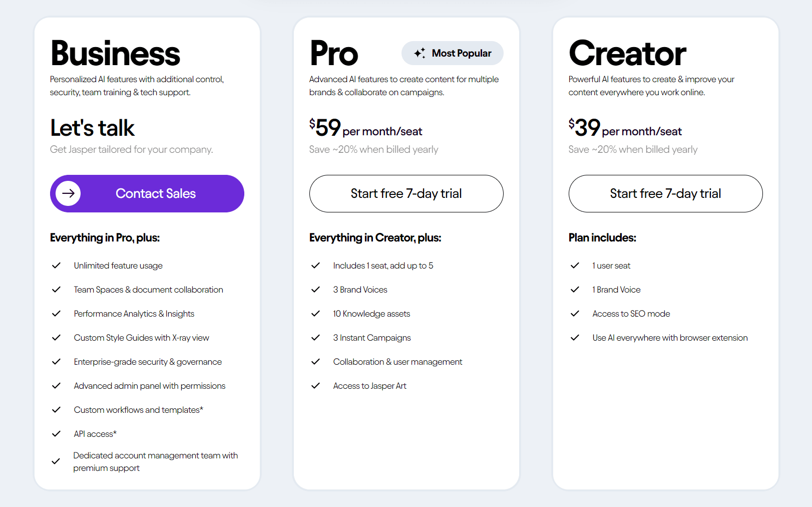812x507 pixels.
Task: Click the Most Popular badge
Action: coord(453,53)
